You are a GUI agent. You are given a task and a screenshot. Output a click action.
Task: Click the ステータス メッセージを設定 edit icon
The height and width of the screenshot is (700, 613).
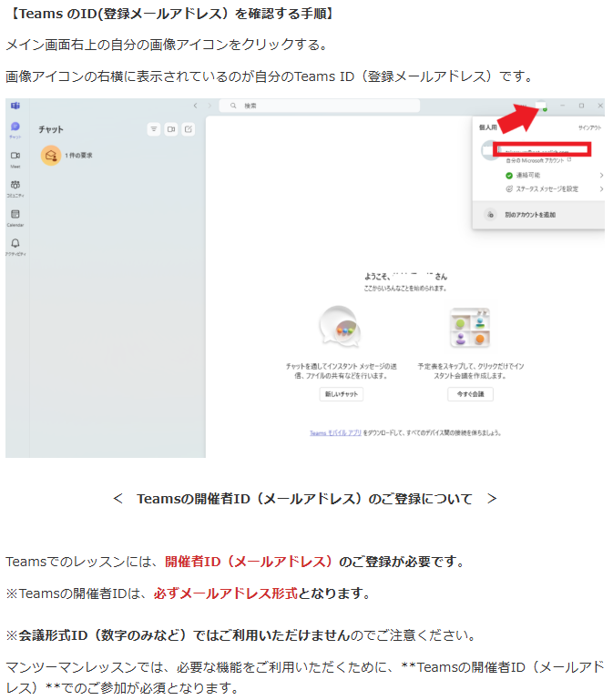click(509, 188)
